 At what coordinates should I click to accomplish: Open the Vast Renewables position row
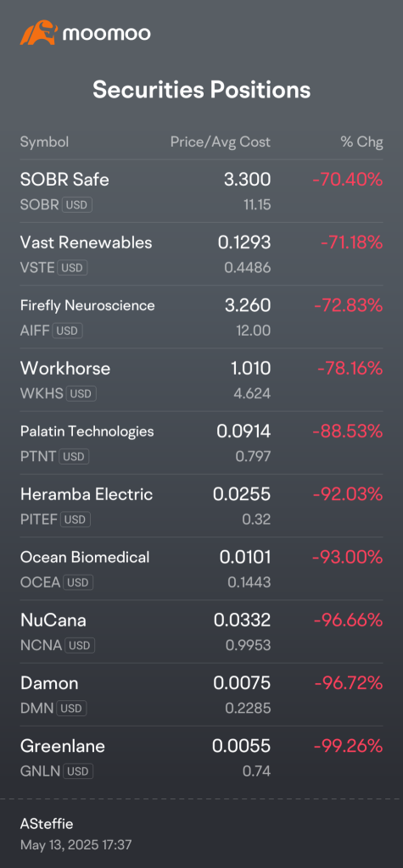201,254
